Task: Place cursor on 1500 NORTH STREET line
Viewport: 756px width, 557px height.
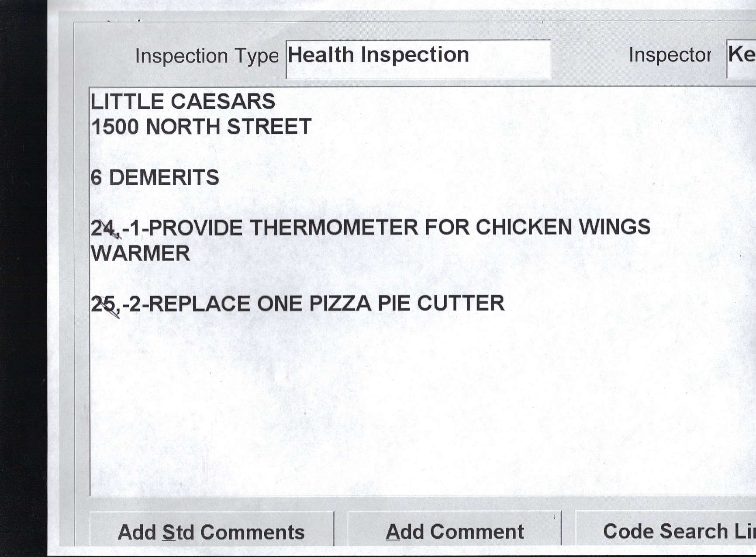Action: click(201, 127)
